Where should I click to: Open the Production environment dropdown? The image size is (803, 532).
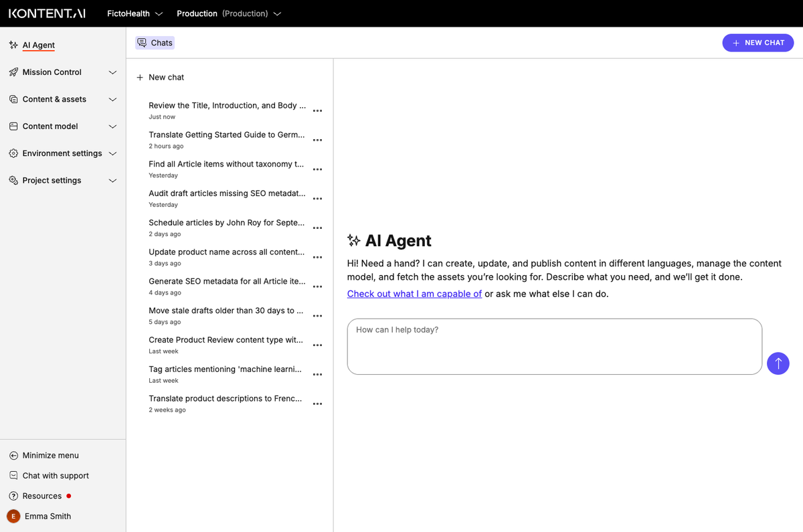[277, 13]
